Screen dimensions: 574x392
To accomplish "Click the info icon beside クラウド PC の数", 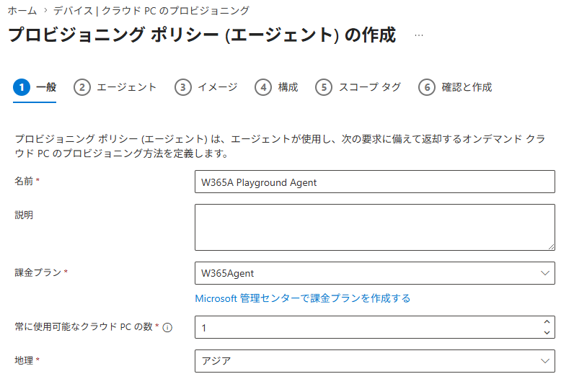I will tap(167, 327).
